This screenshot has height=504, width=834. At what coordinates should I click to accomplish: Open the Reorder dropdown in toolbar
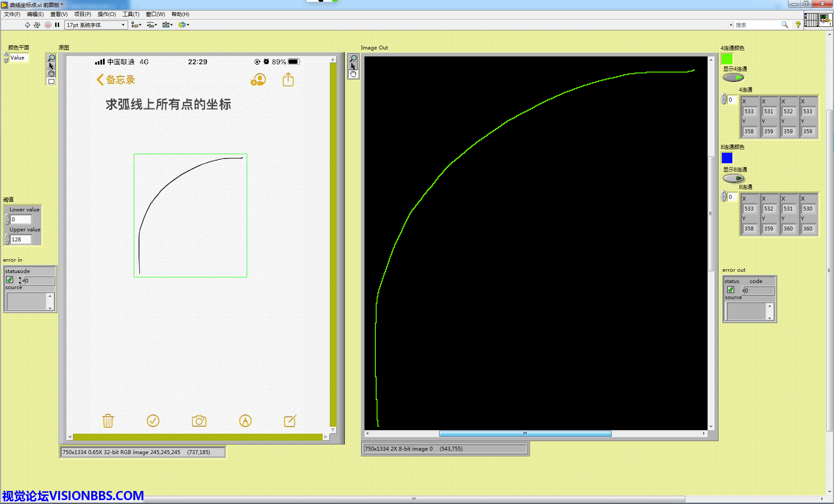click(184, 25)
